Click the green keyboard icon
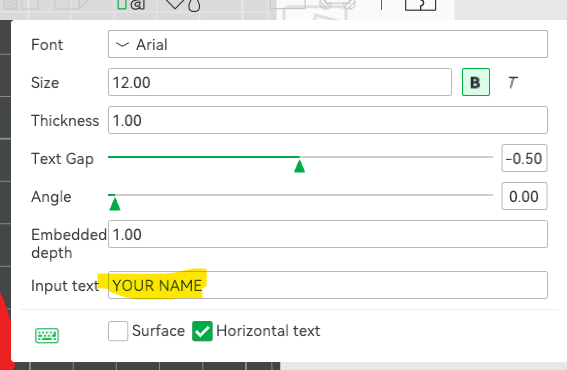This screenshot has width=567, height=370. [47, 335]
